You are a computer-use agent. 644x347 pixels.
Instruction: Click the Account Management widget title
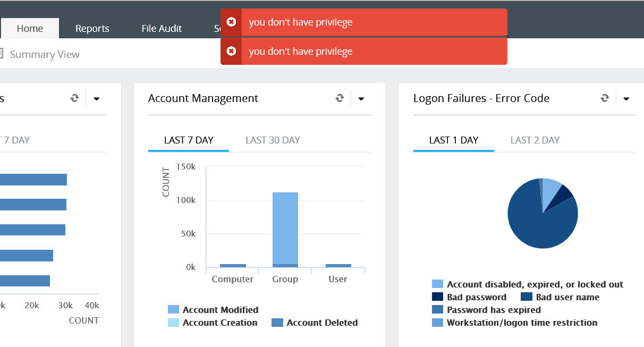(x=203, y=98)
